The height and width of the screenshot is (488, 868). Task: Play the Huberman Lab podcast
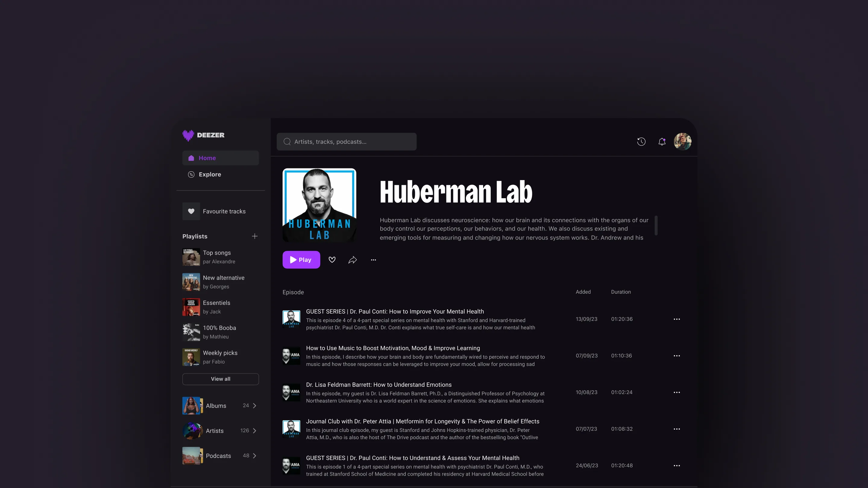tap(301, 260)
